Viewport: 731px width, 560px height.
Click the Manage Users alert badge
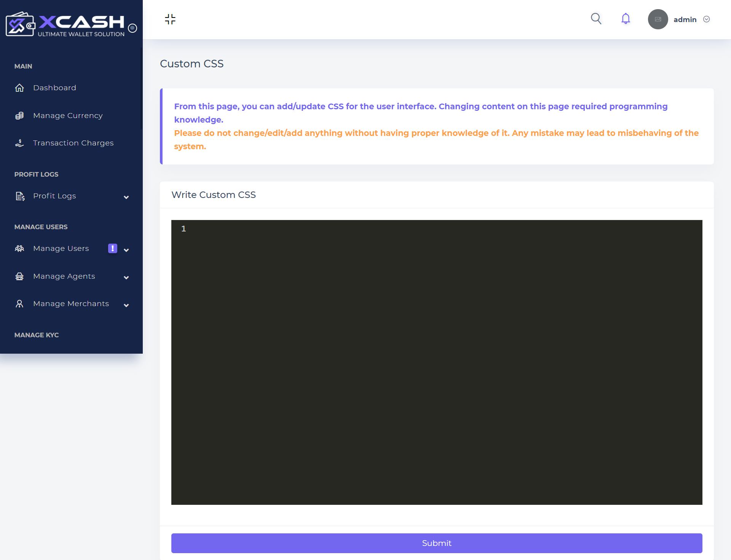[113, 248]
